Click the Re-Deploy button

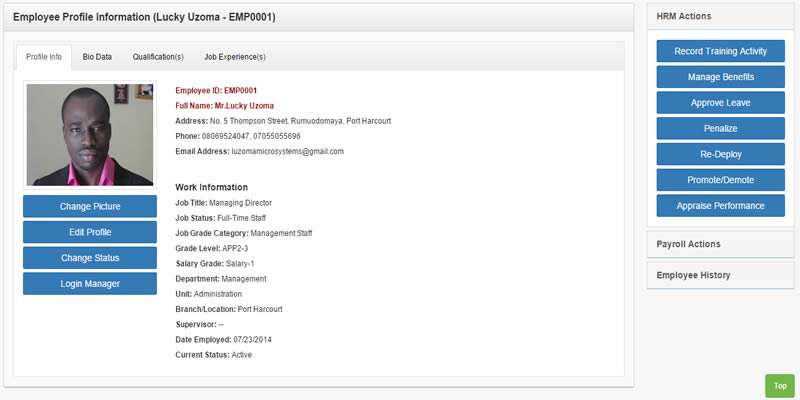click(720, 154)
